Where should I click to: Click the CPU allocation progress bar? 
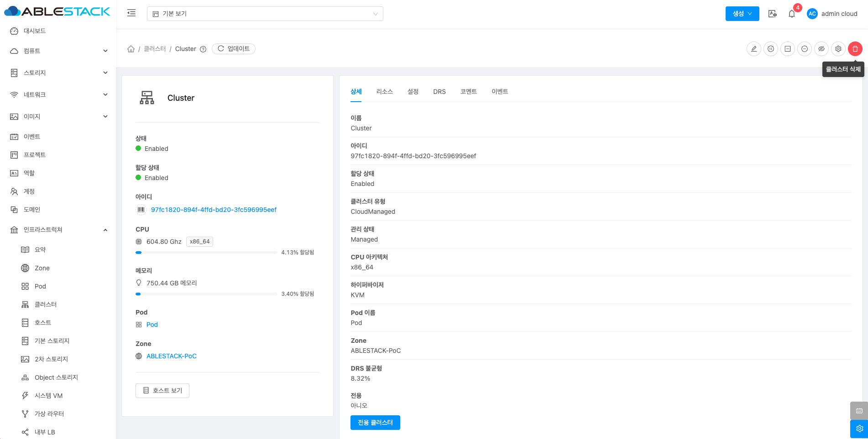click(x=206, y=253)
